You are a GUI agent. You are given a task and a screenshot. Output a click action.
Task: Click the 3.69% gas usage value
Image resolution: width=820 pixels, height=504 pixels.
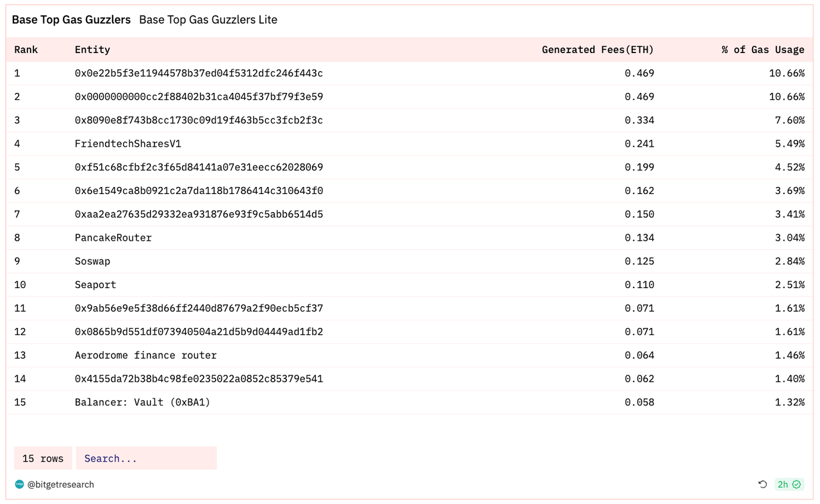[790, 191]
